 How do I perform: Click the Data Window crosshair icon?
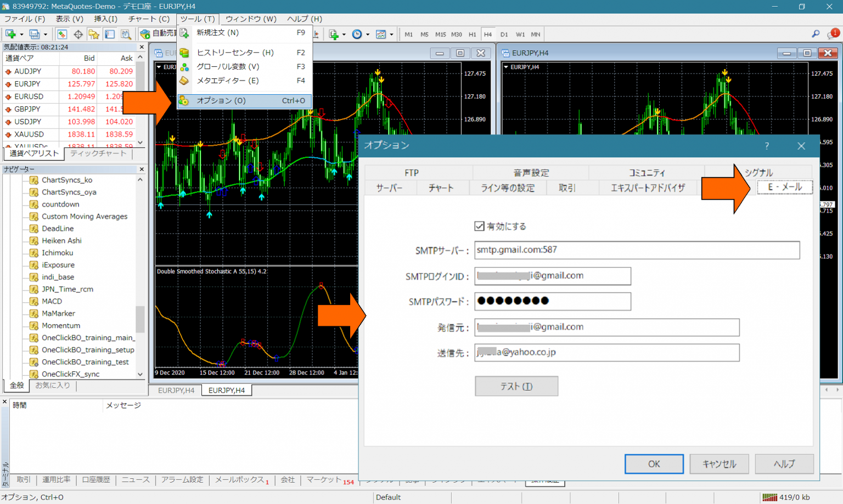[78, 34]
